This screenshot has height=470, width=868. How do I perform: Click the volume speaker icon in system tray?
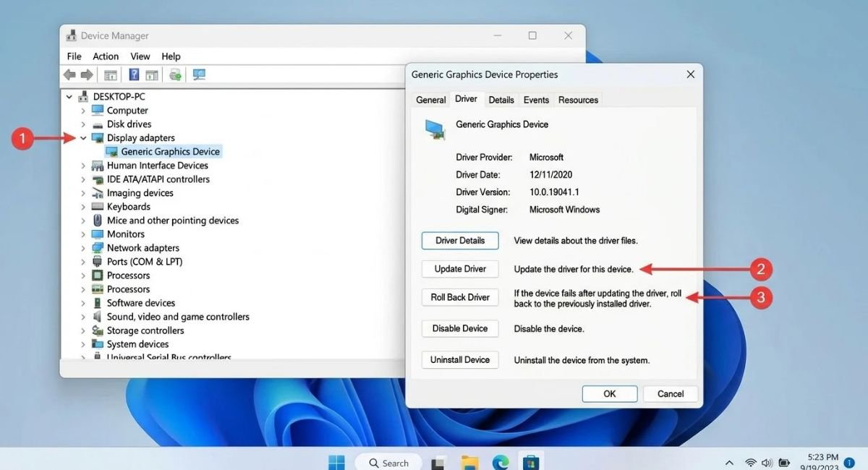pos(768,462)
